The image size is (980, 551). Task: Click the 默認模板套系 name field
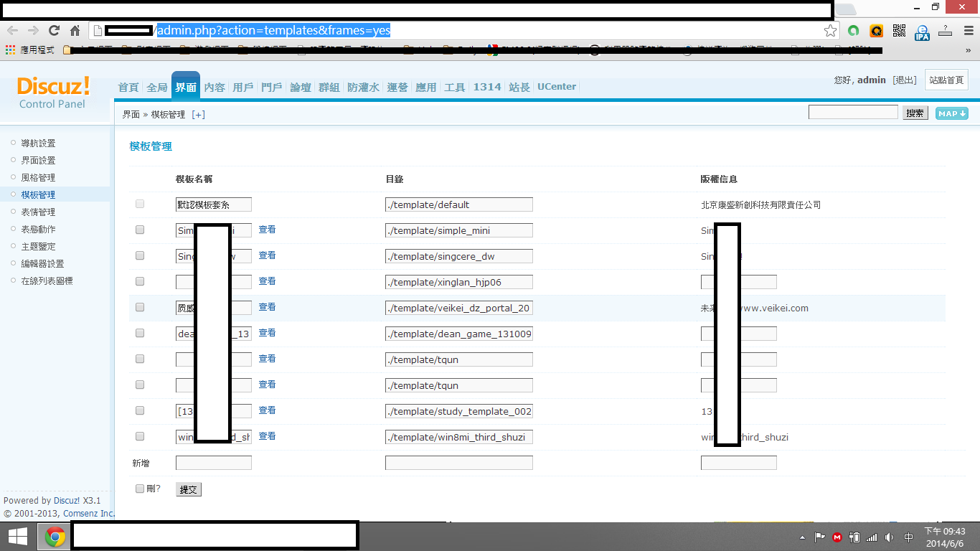(214, 204)
